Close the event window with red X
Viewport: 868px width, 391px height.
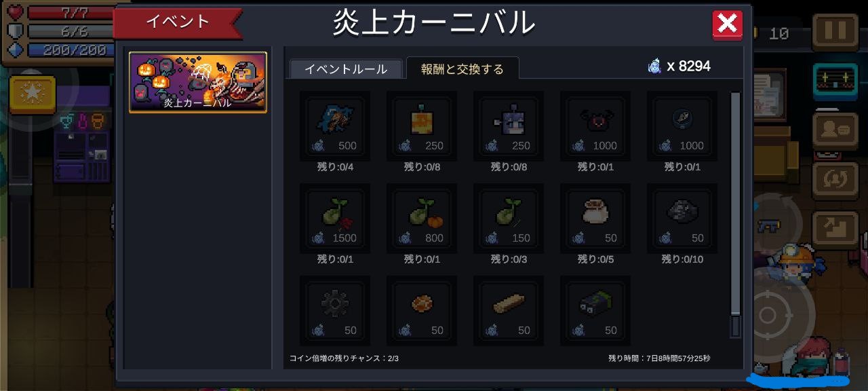(727, 24)
